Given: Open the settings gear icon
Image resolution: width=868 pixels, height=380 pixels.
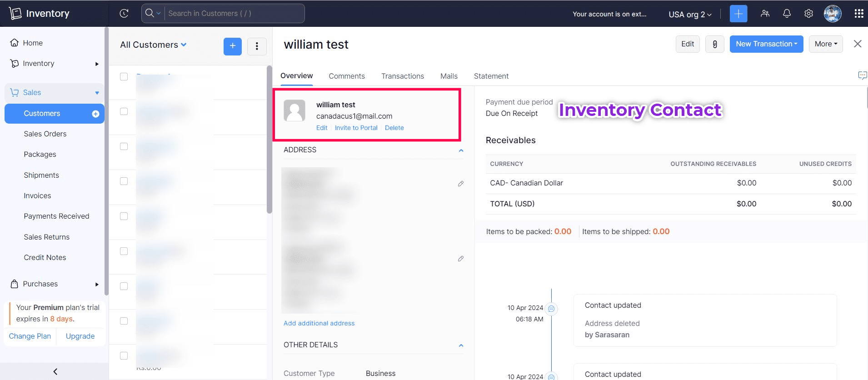Looking at the screenshot, I should [808, 14].
